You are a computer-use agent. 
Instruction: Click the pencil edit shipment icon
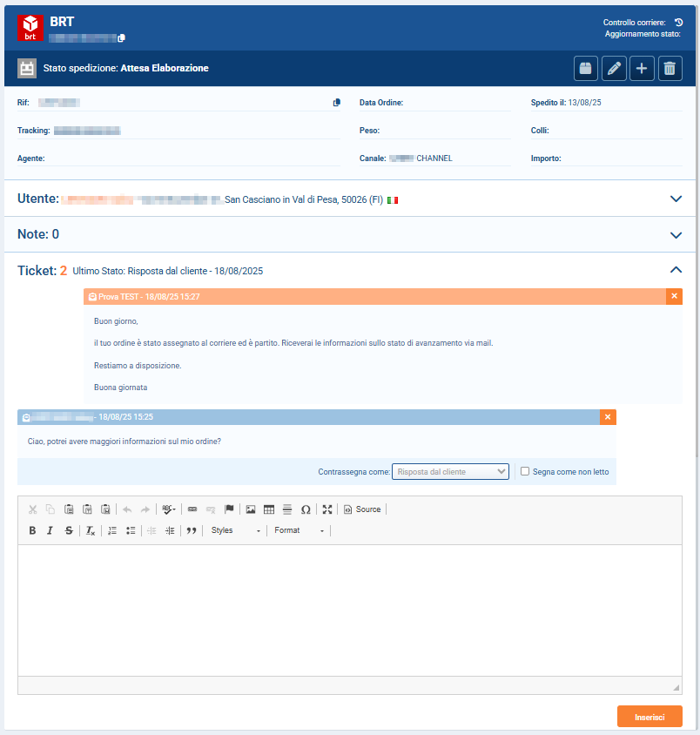(x=614, y=68)
